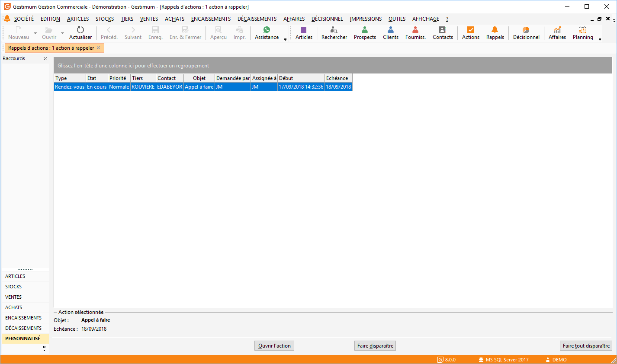
Task: Open the Aperçu preview icon
Action: click(x=219, y=30)
